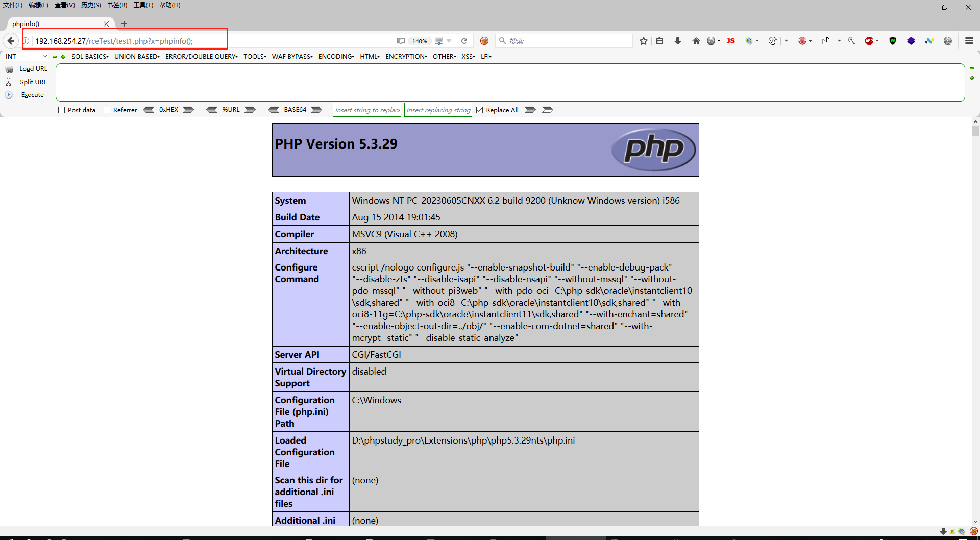The image size is (980, 540).
Task: Click the blue diamond extension icon
Action: click(911, 41)
